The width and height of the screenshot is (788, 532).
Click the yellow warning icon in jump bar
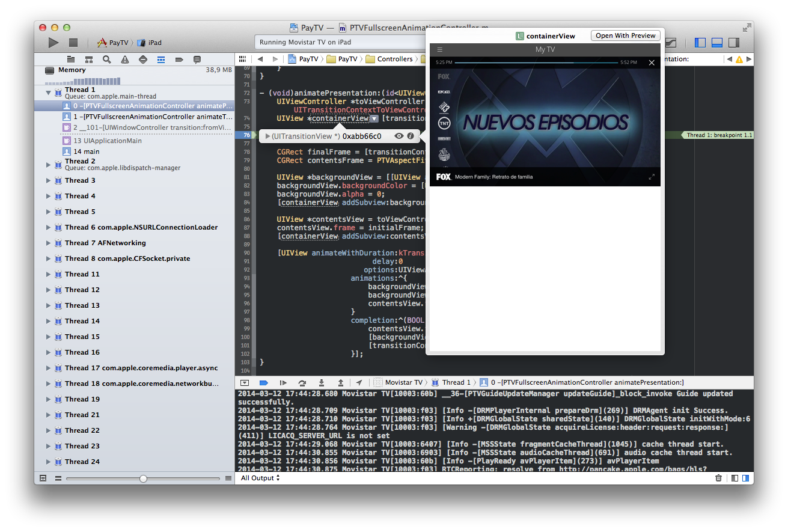pyautogui.click(x=739, y=59)
